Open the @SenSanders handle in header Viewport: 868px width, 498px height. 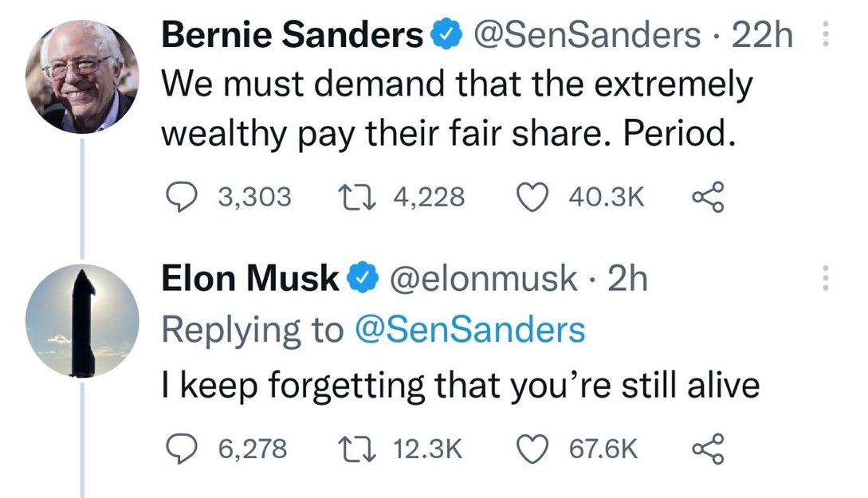pos(587,35)
